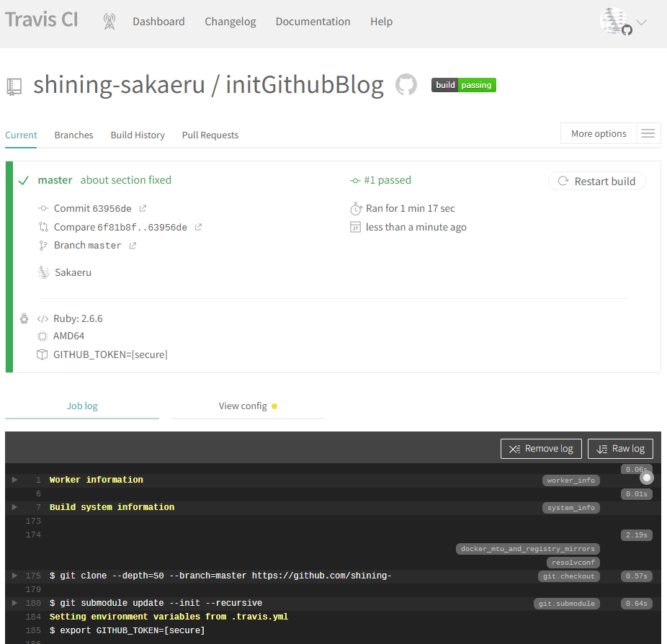Viewport: 667px width, 644px height.
Task: Switch to the Build History tab
Action: (138, 135)
